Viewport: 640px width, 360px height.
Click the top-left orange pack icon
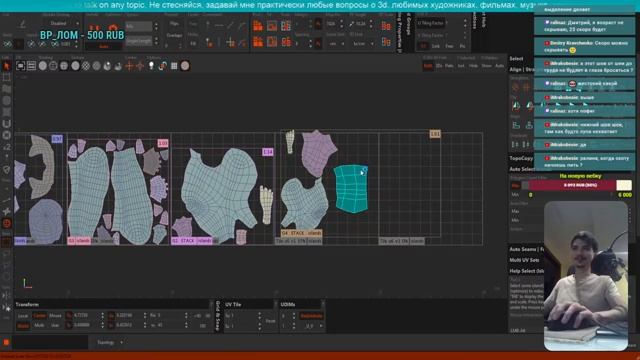point(258,26)
